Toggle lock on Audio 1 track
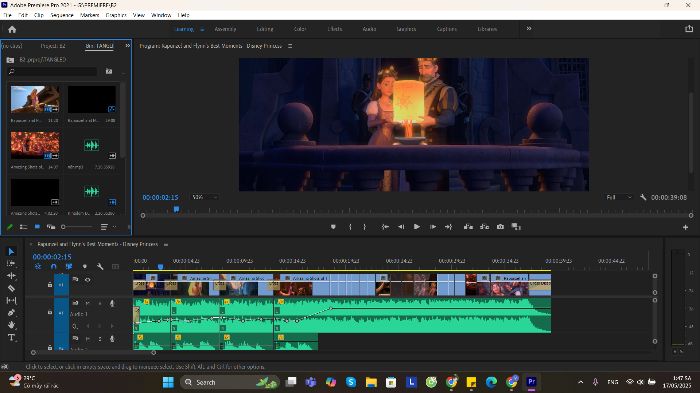 [x=50, y=312]
